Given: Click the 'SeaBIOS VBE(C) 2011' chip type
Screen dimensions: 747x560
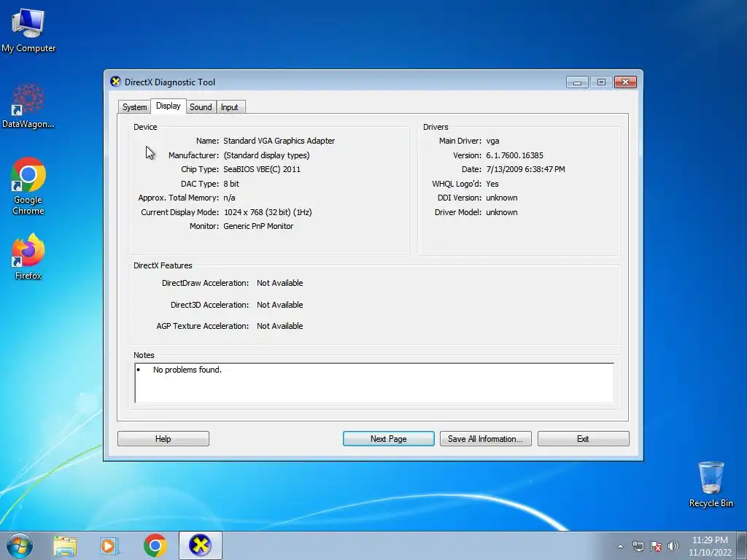Looking at the screenshot, I should coord(262,169).
